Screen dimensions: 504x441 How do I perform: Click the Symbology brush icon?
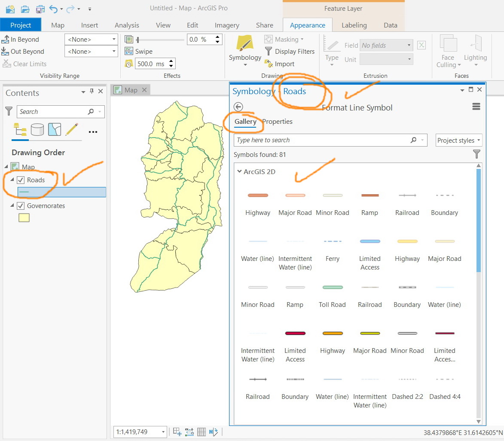coord(244,43)
